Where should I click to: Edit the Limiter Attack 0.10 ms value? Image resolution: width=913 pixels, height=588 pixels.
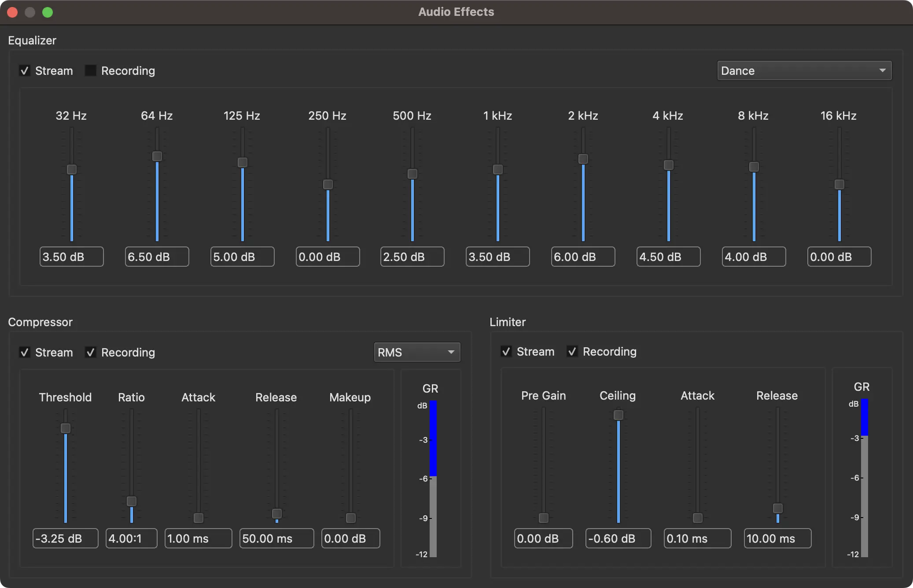697,538
